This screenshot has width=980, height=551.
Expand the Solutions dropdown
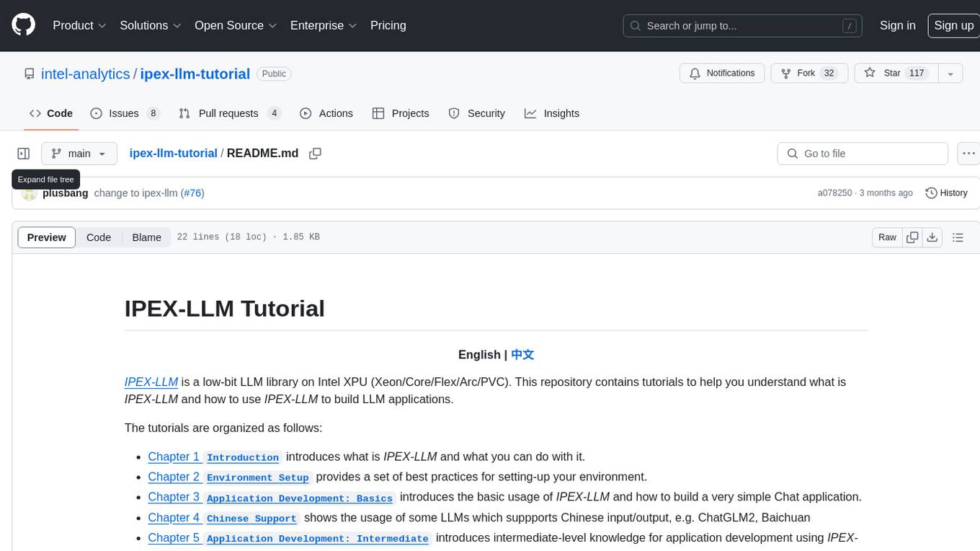pos(150,25)
